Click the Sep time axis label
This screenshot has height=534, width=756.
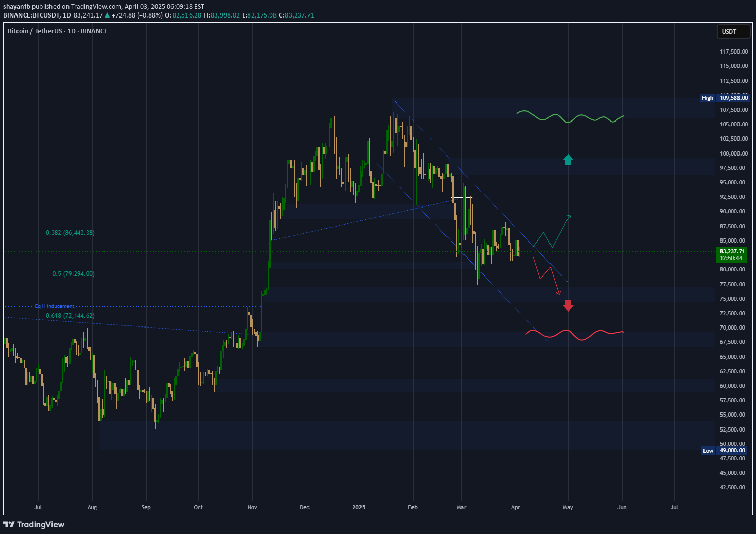pos(146,507)
